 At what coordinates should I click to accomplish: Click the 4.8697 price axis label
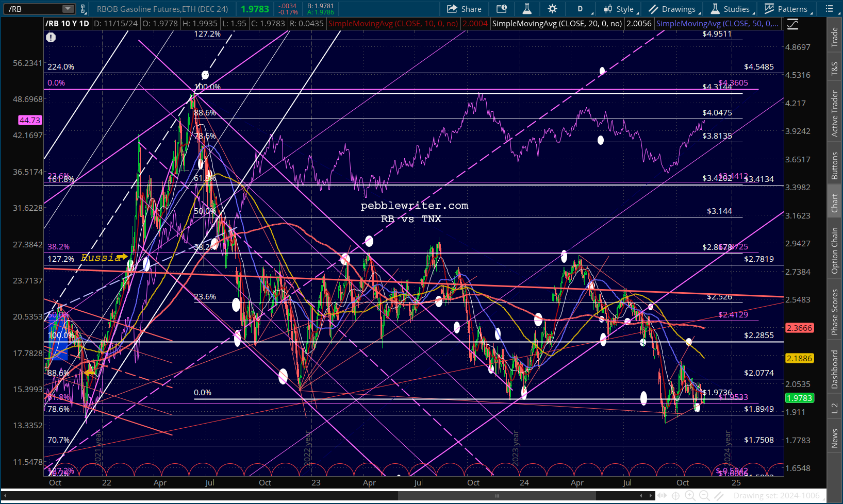pos(798,47)
